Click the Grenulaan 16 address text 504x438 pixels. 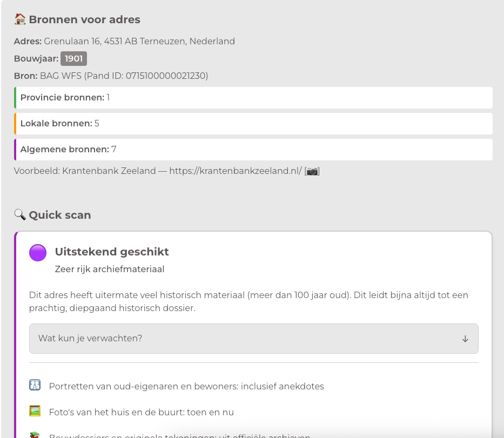coord(139,42)
